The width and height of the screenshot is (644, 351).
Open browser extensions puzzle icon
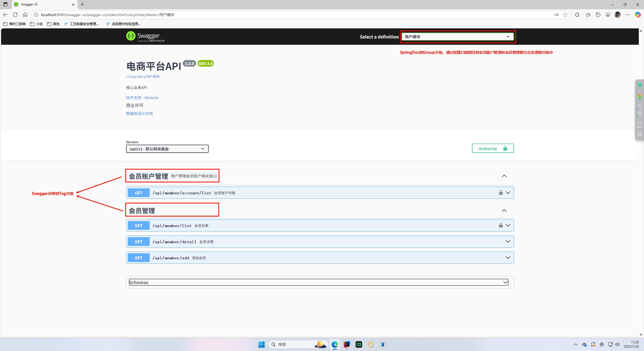[577, 15]
